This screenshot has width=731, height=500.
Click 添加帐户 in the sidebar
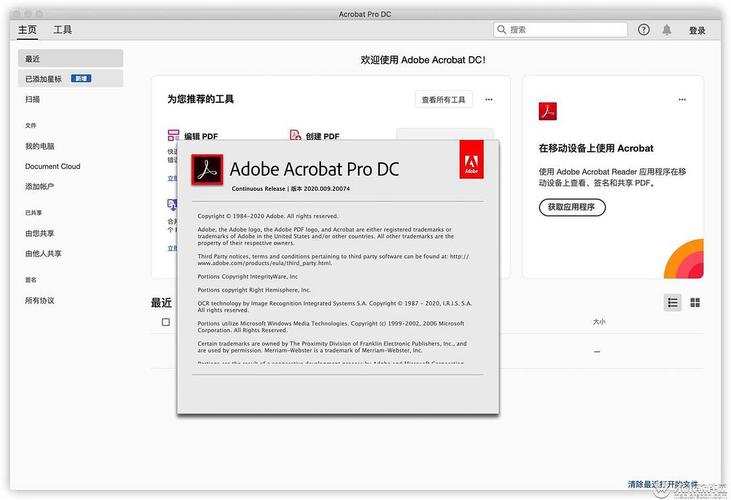pyautogui.click(x=40, y=186)
